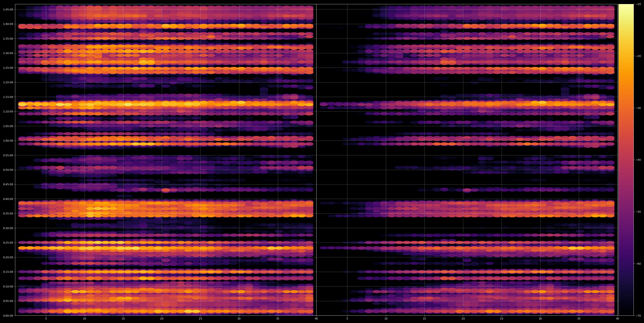Click the 0:10:00 y-axis label

coord(8,286)
